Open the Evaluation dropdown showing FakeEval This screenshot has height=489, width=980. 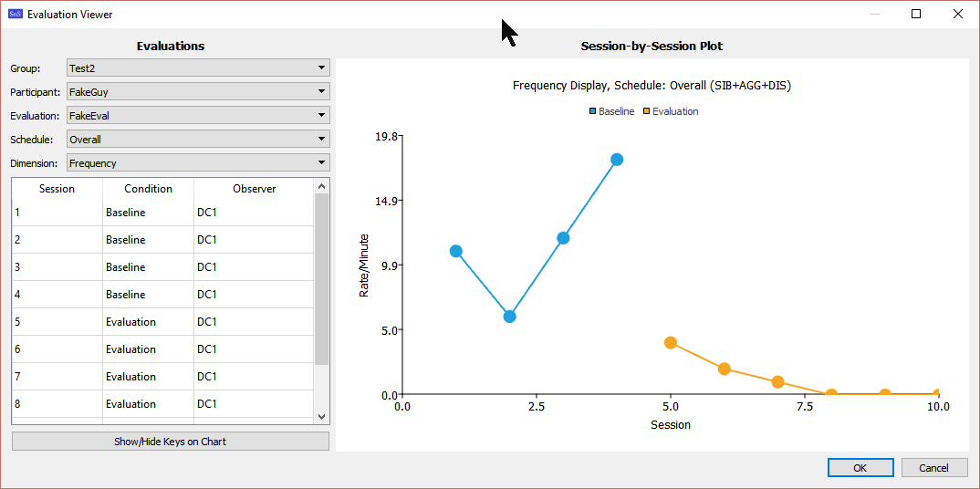pyautogui.click(x=198, y=116)
